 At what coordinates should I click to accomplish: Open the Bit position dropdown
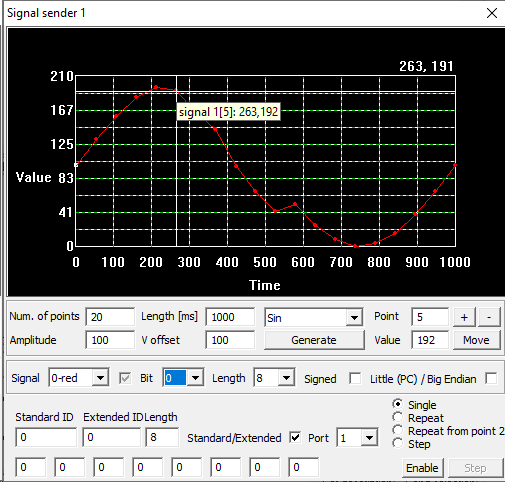coord(195,378)
